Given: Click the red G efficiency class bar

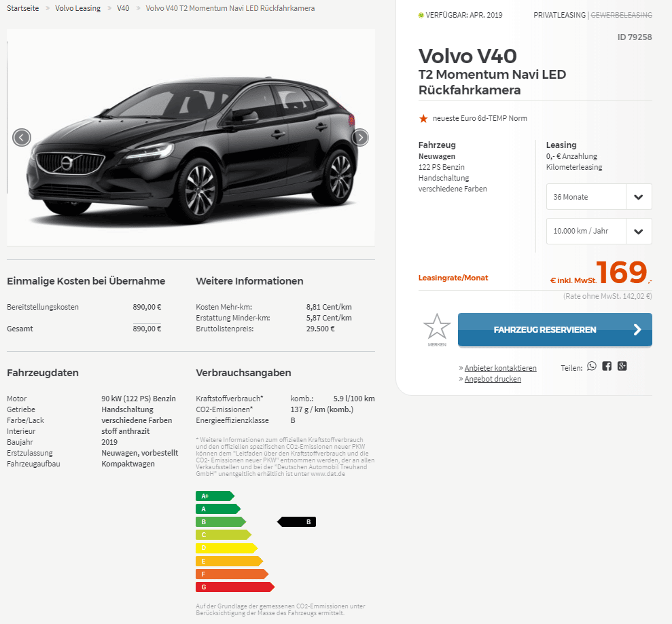Looking at the screenshot, I should (235, 587).
